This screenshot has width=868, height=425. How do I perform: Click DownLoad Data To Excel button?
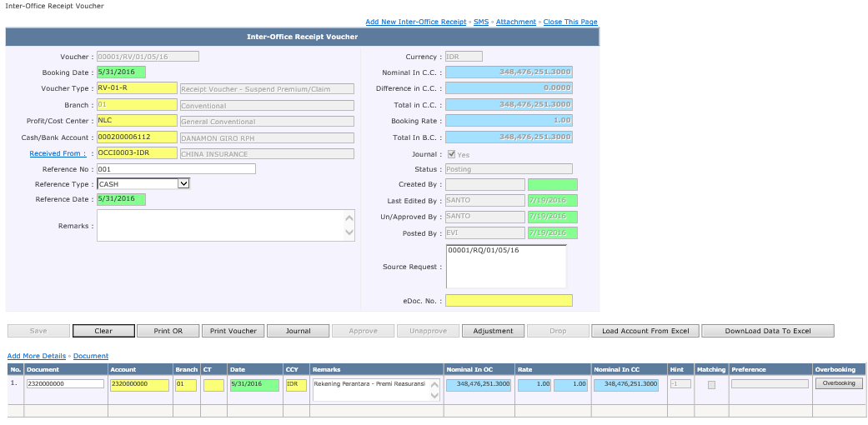[x=767, y=331]
